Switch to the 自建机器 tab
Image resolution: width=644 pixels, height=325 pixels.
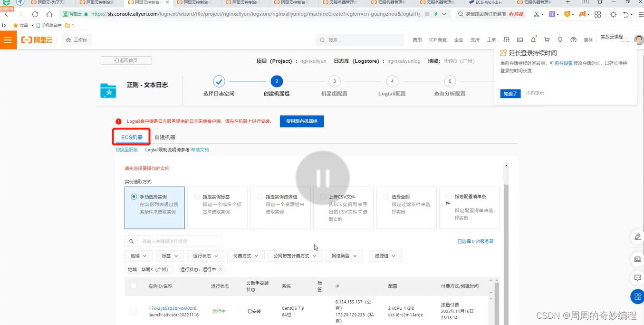[164, 137]
